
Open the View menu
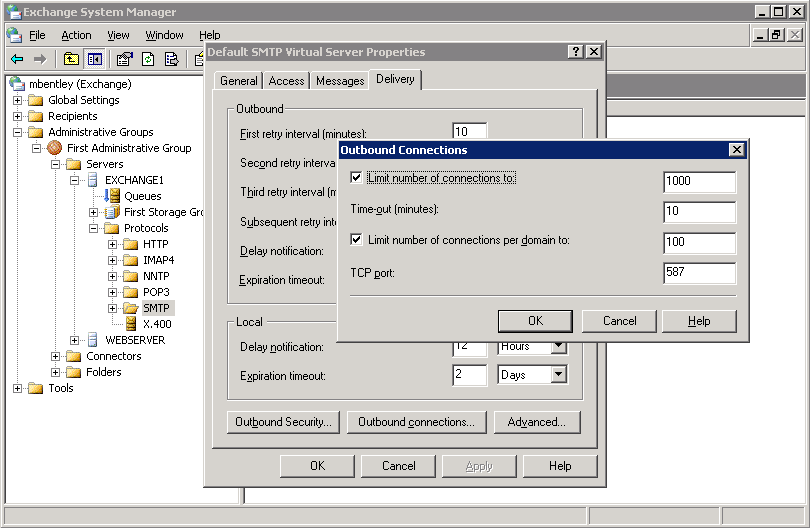[x=118, y=35]
